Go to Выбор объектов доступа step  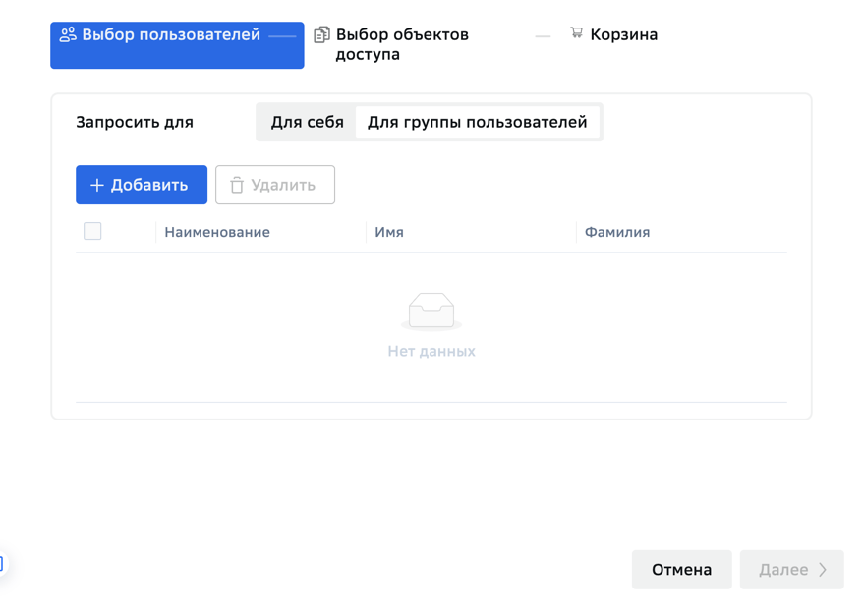coord(402,44)
